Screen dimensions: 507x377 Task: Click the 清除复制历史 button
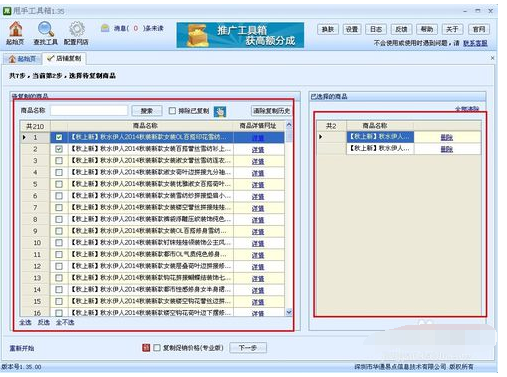(x=271, y=111)
